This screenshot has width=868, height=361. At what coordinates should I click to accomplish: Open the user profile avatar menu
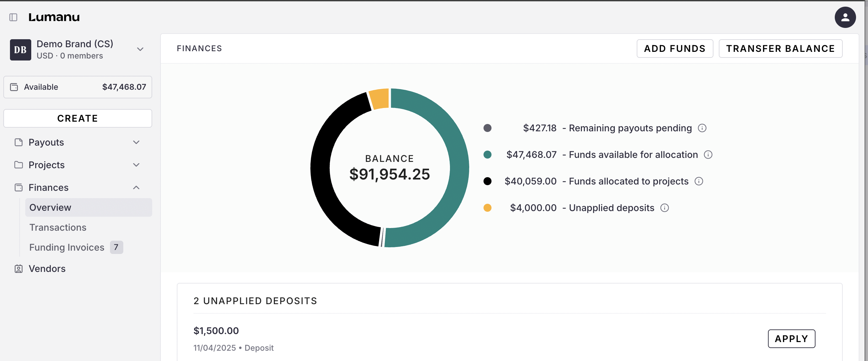tap(845, 17)
